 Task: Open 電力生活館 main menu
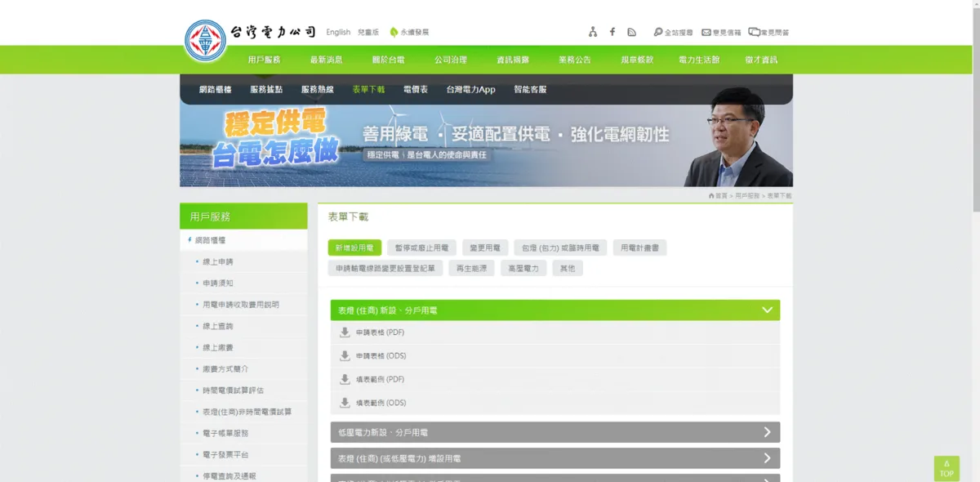pyautogui.click(x=699, y=60)
